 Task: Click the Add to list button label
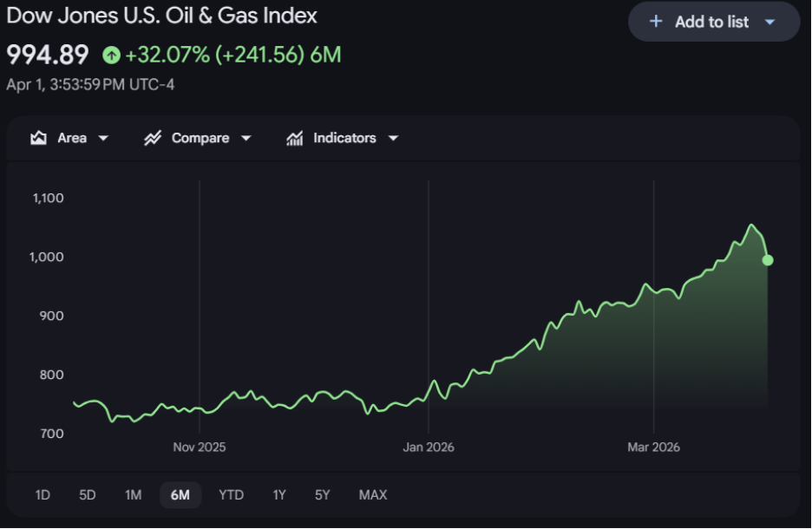[x=711, y=22]
